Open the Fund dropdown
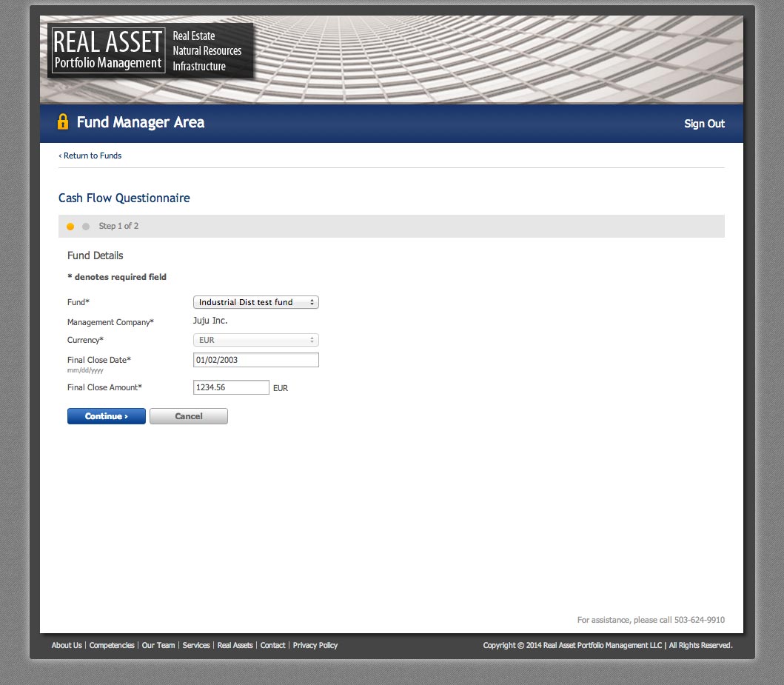 (255, 302)
